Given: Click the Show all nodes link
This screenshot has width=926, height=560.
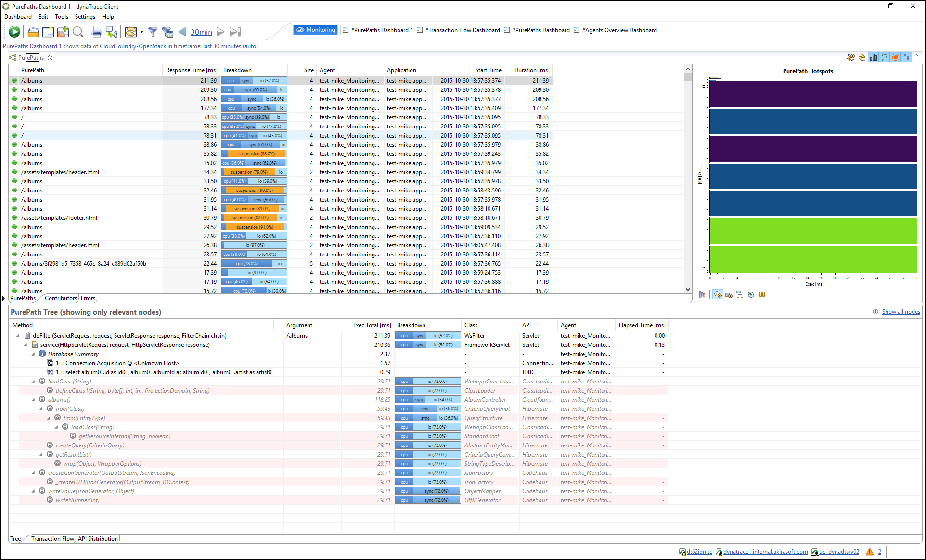Looking at the screenshot, I should click(x=901, y=312).
